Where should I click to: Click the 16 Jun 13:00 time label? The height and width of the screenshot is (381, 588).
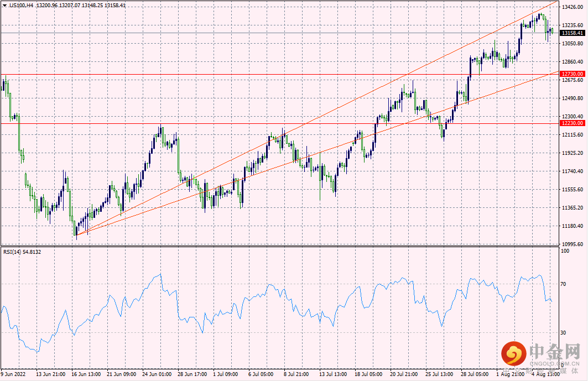click(x=87, y=374)
